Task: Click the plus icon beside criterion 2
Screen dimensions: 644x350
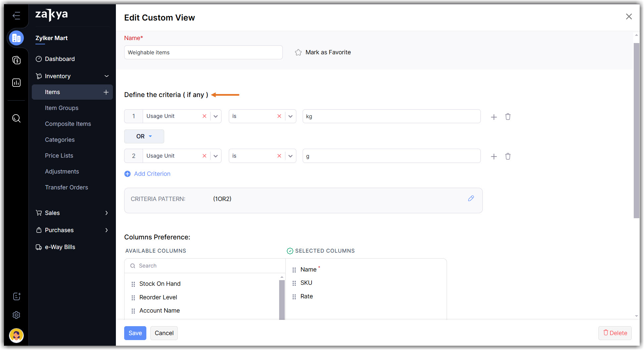Action: (494, 157)
